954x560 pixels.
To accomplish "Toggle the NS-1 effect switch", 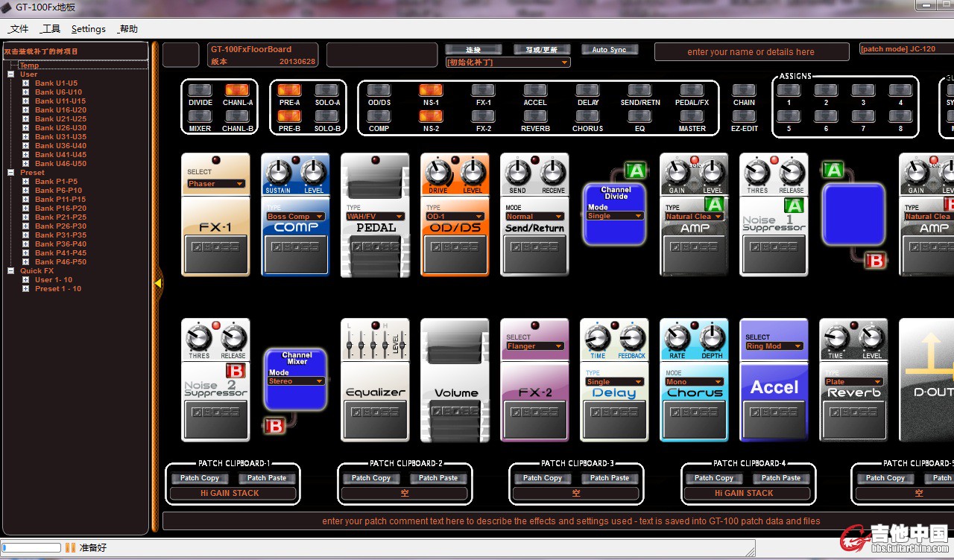I will pos(431,91).
